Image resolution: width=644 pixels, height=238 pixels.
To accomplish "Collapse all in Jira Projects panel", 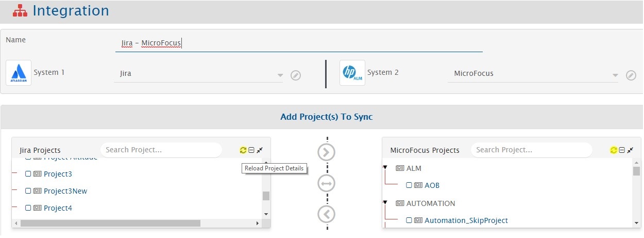I will pyautogui.click(x=251, y=150).
